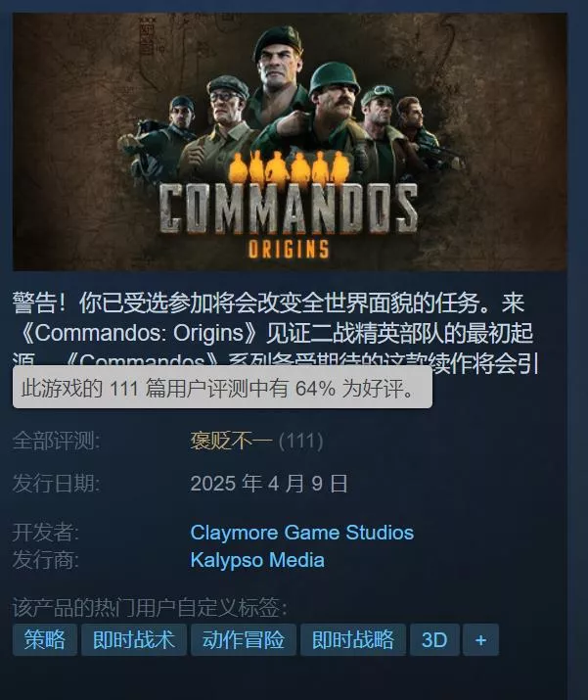Screen dimensions: 588x700
Task: Select the 即时战略 tag
Action: pyautogui.click(x=353, y=639)
